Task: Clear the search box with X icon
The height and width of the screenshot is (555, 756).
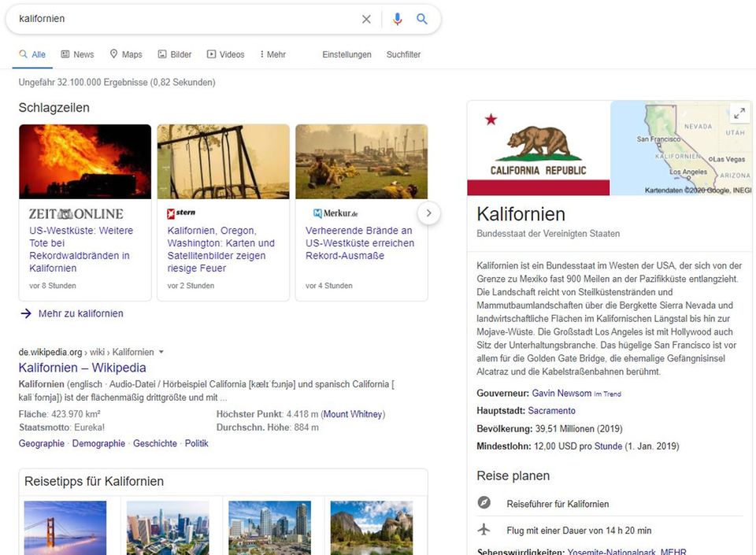Action: 366,19
